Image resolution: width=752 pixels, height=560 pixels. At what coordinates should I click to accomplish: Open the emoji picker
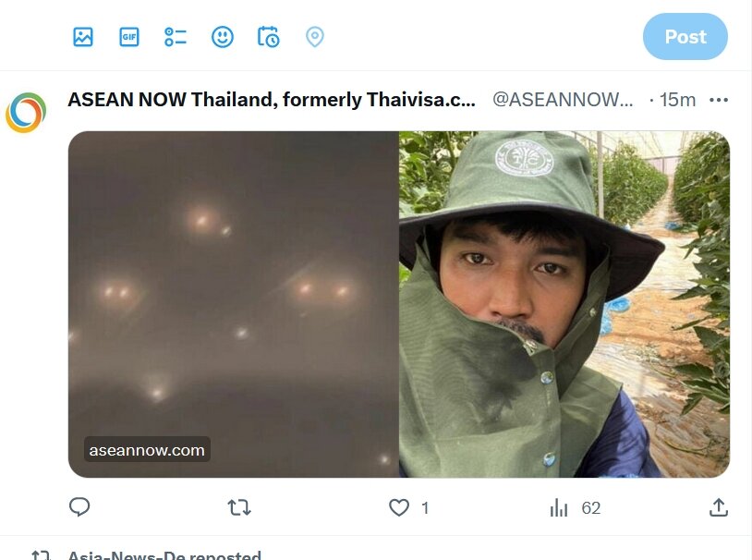pyautogui.click(x=223, y=37)
